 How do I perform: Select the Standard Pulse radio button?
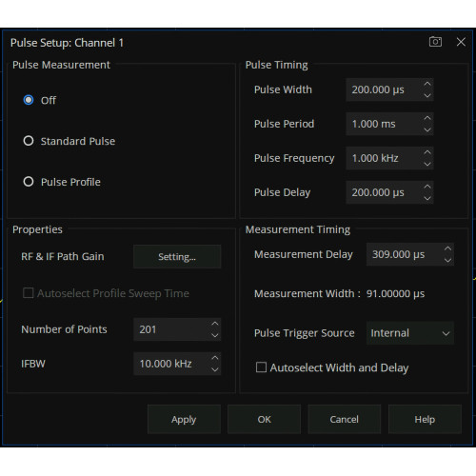point(29,141)
